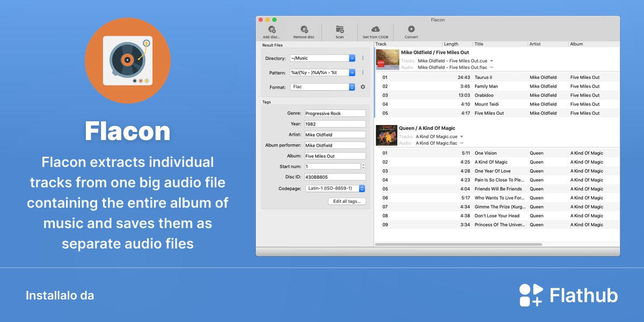Open the Codepage Latin-1 dropdown

pyautogui.click(x=335, y=188)
